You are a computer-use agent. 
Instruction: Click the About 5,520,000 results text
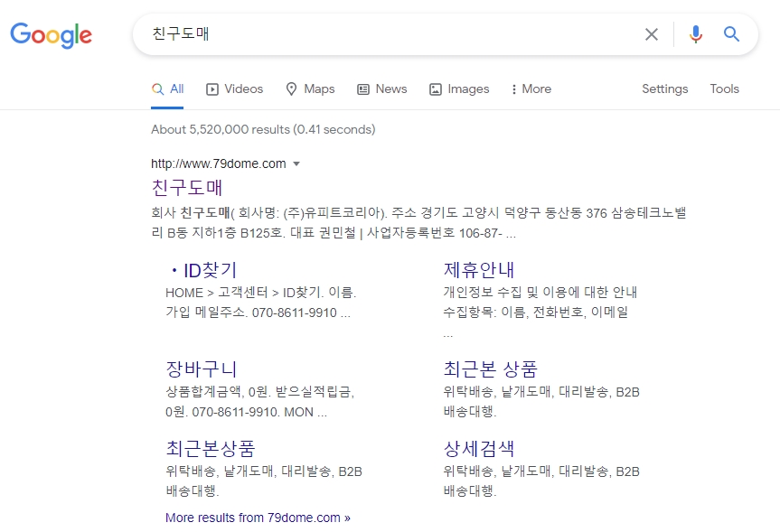coord(263,129)
